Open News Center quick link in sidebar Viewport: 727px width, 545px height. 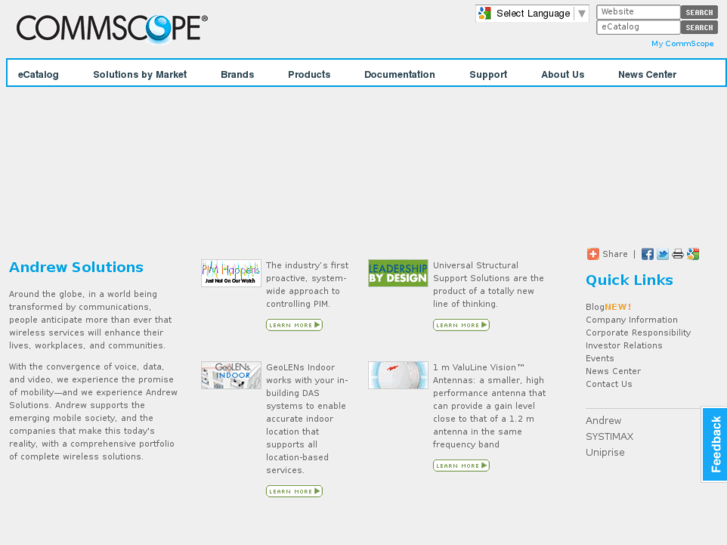613,371
